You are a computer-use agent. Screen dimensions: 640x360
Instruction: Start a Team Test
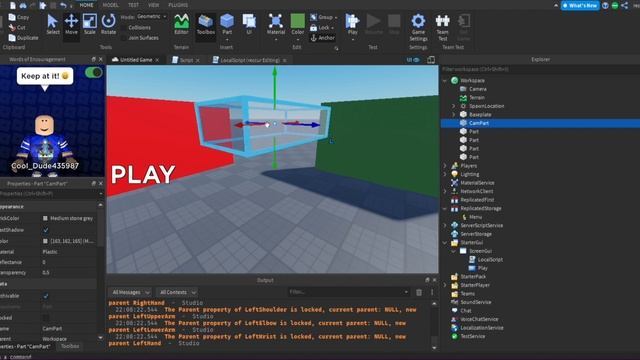pos(442,27)
